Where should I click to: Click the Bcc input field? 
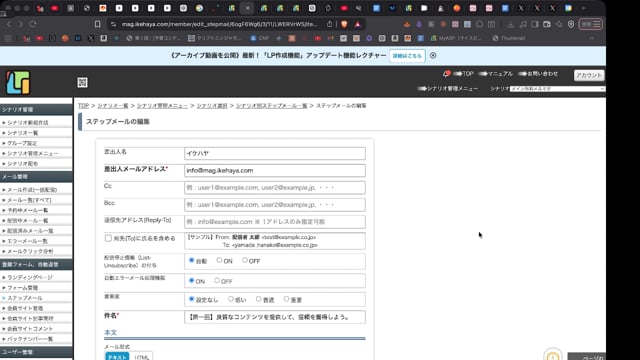pos(275,205)
